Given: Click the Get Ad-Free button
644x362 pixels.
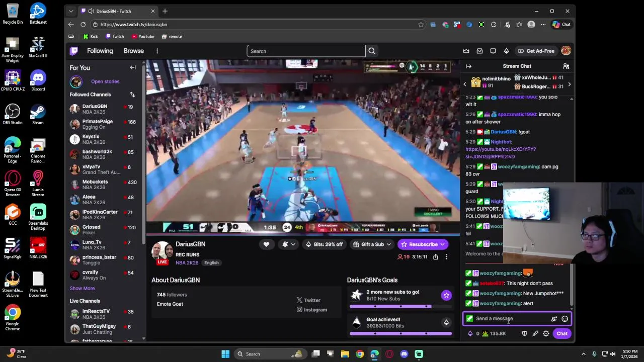Looking at the screenshot, I should 537,51.
